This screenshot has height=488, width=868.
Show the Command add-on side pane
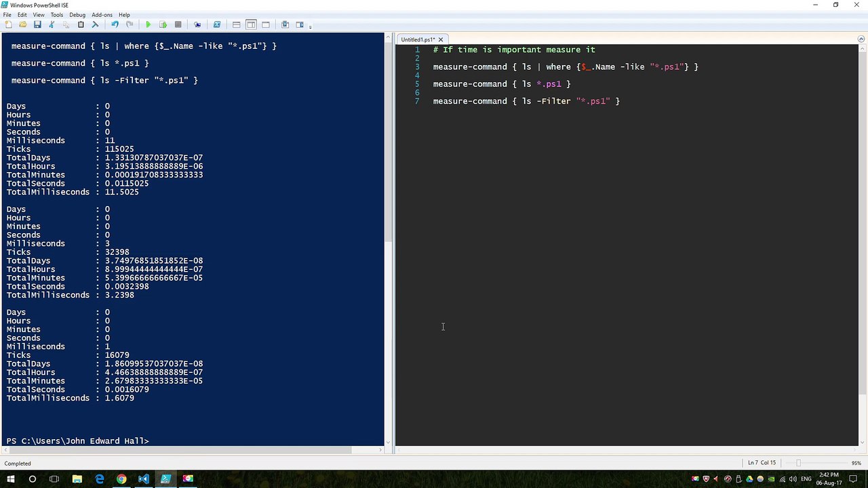coord(300,24)
